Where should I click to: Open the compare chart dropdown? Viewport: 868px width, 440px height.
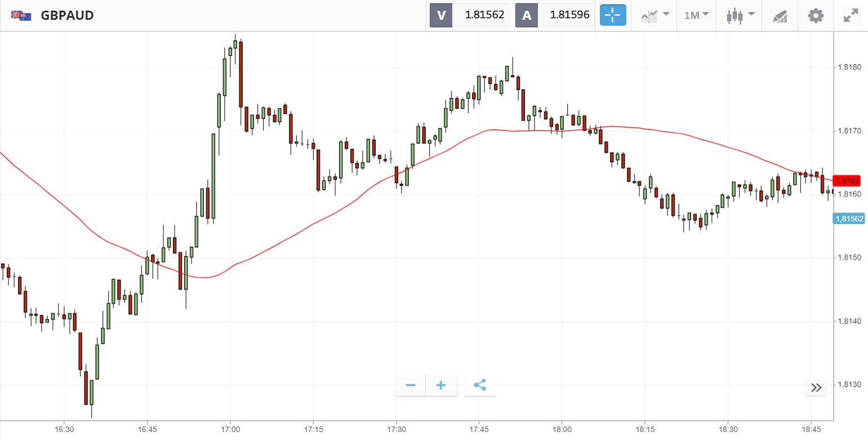pyautogui.click(x=655, y=15)
